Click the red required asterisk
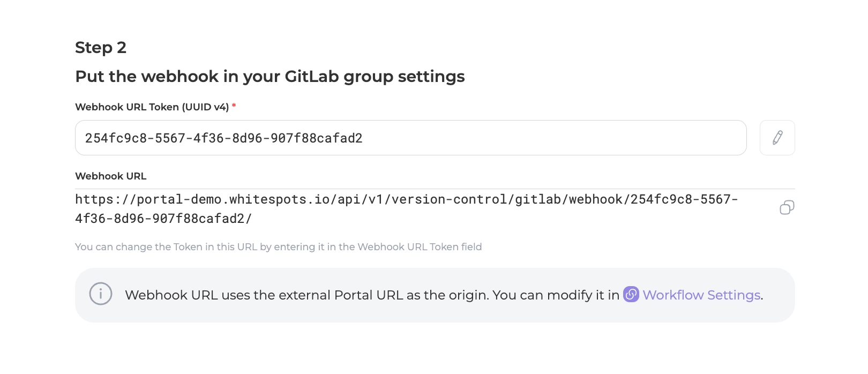 click(x=234, y=107)
